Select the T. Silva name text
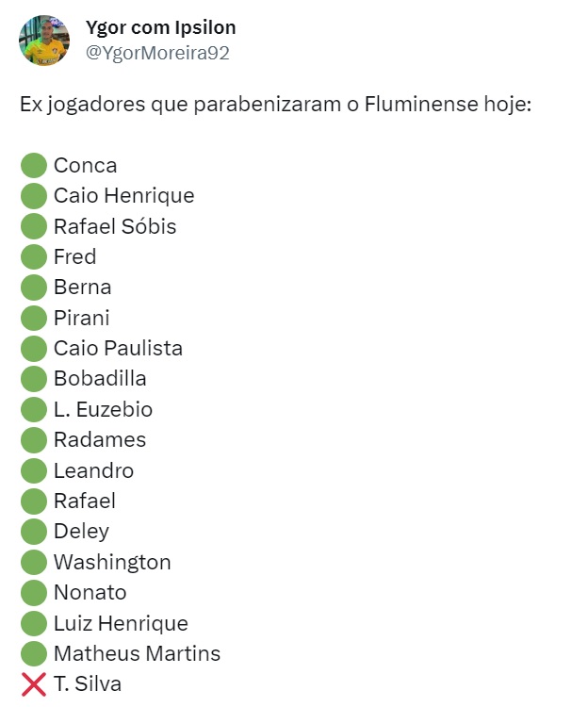Viewport: 588px width, 707px height. [88, 684]
